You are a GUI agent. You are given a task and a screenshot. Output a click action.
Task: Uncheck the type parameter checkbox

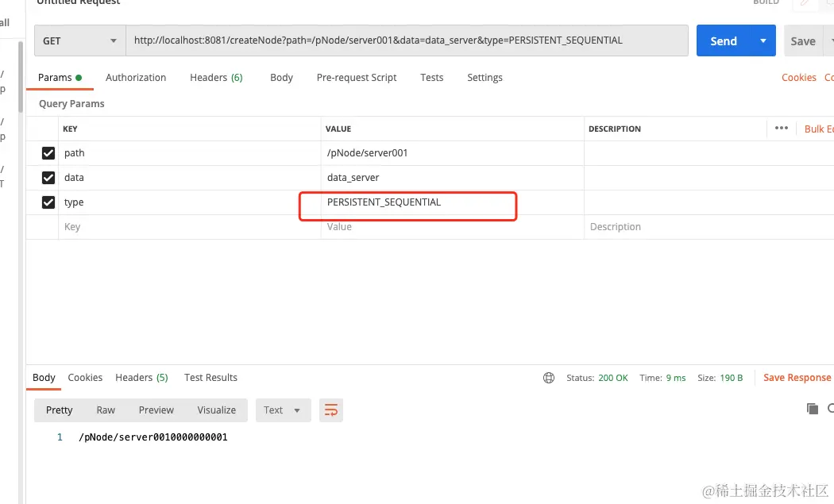(48, 202)
